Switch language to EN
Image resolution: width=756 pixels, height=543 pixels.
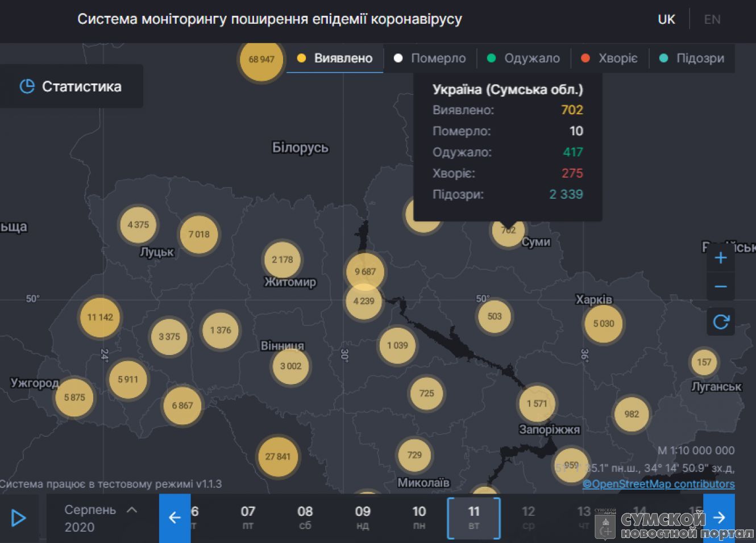tap(712, 19)
